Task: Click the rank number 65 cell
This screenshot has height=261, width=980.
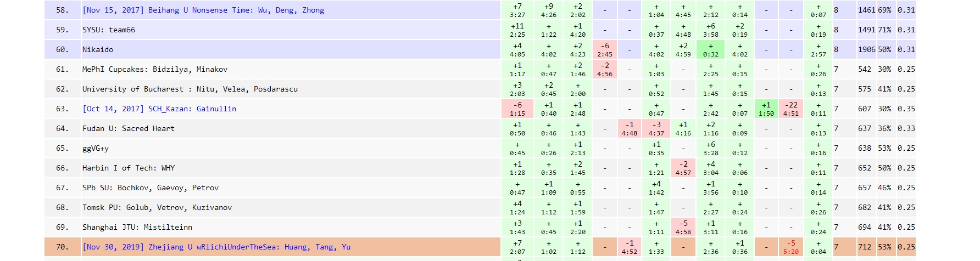Action: point(62,149)
